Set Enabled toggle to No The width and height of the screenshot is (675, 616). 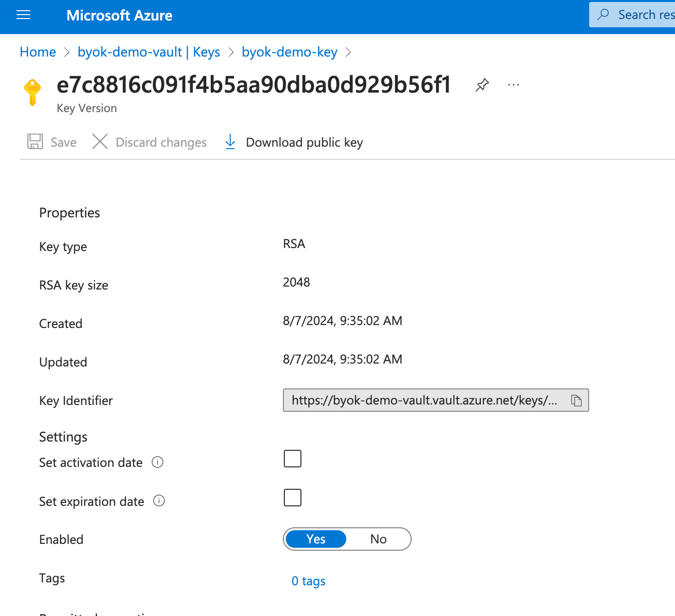[378, 539]
